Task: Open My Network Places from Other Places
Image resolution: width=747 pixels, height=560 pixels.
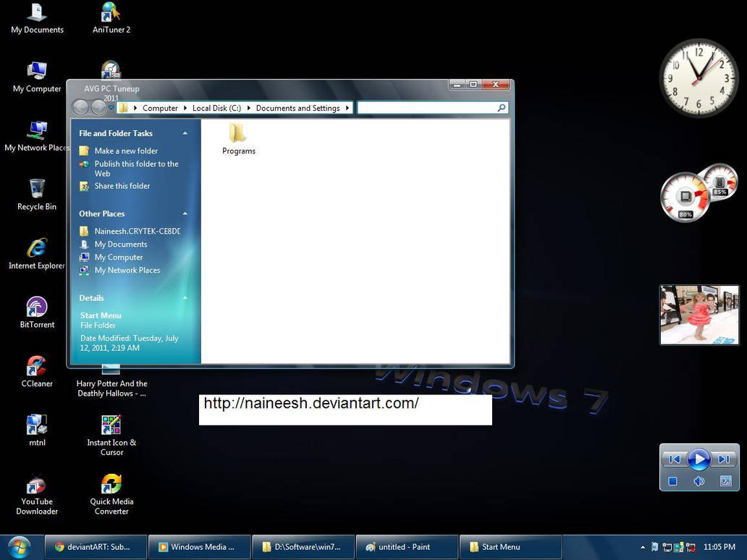Action: coord(127,270)
